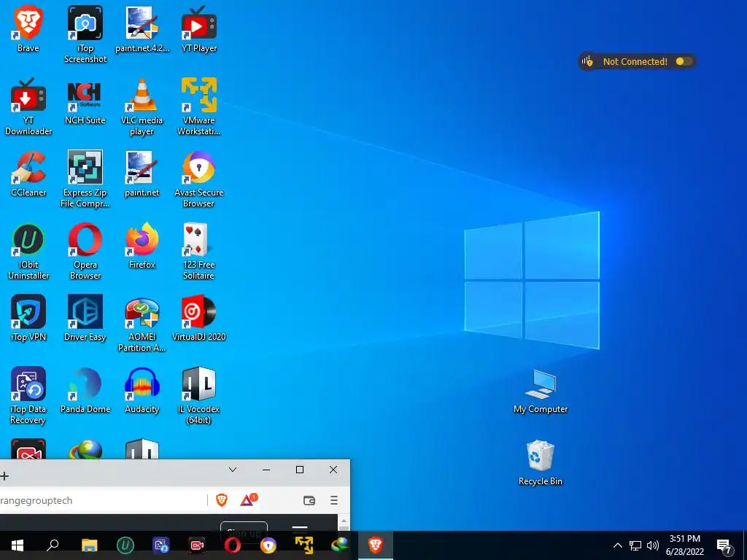Click the Brave address bar
The height and width of the screenshot is (560, 747).
tap(102, 500)
